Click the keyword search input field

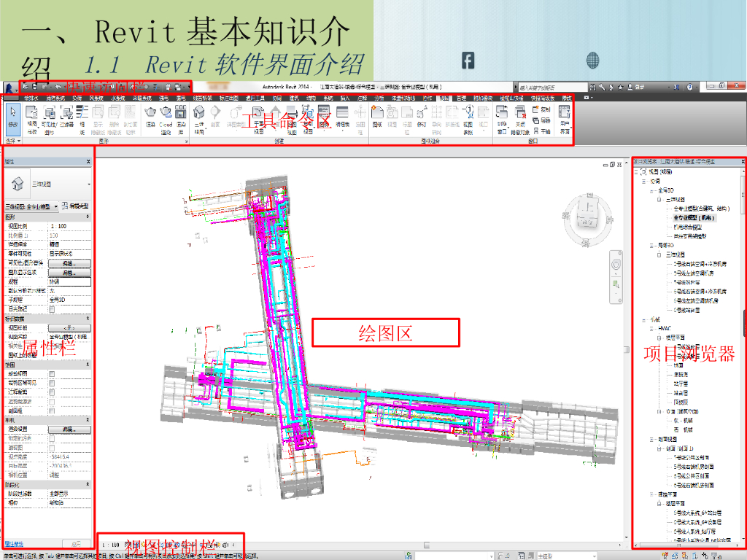(x=553, y=87)
